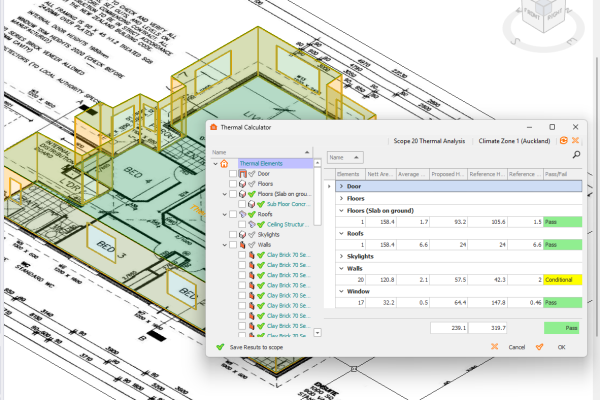Click the green tick Save Results icon

220,346
